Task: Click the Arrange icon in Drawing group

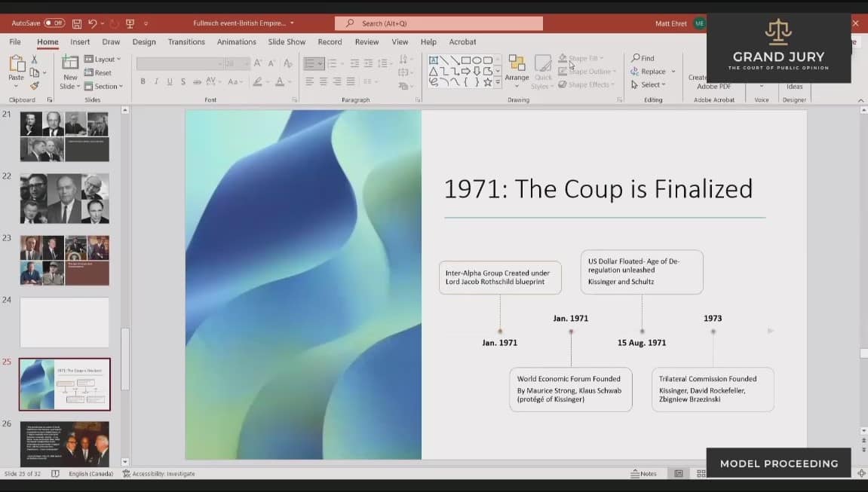Action: 517,68
